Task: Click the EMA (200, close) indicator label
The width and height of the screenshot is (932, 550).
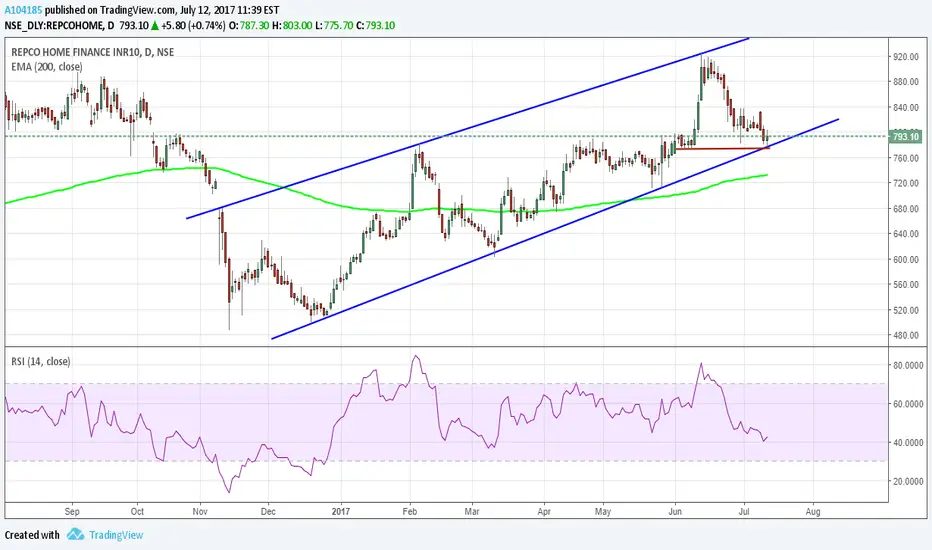Action: click(x=47, y=67)
